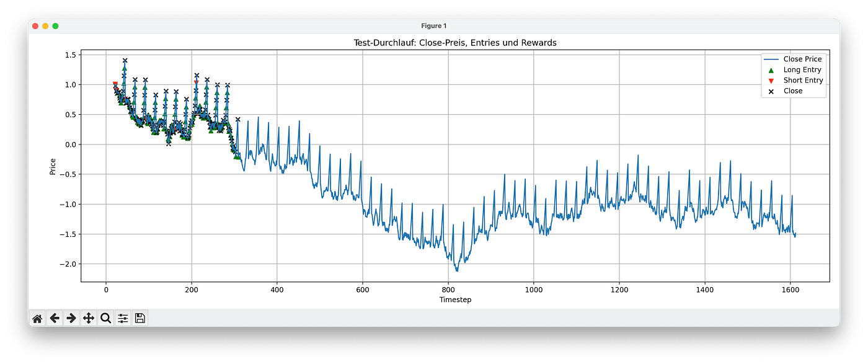
Task: Click the 'Timestep' x-axis label
Action: 455,300
